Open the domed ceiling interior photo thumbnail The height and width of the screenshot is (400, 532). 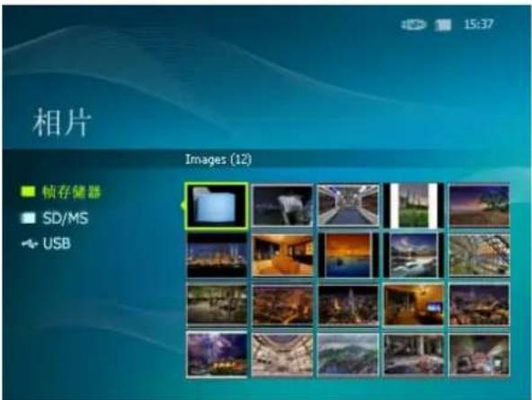(x=282, y=354)
